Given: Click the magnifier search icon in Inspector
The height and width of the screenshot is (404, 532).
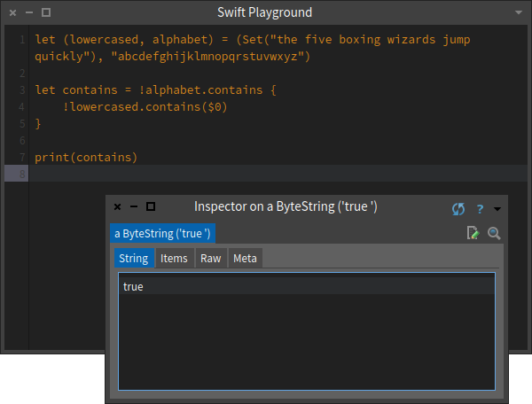Looking at the screenshot, I should click(x=494, y=233).
